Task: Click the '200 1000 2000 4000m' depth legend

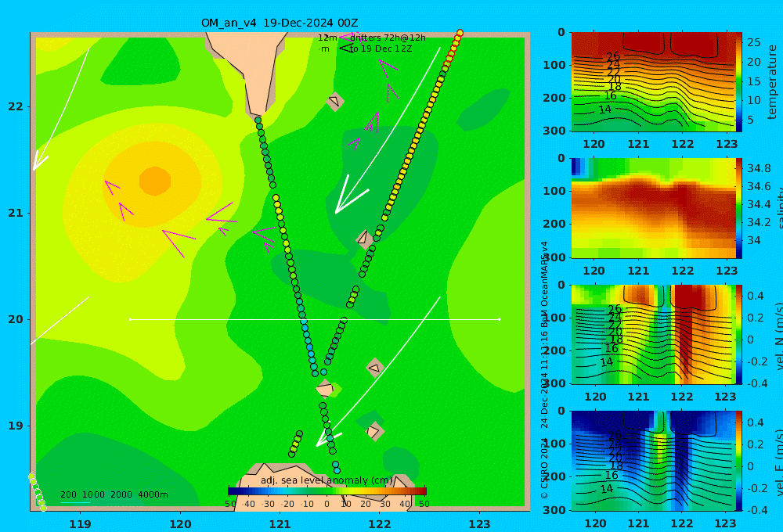Action: coord(114,494)
